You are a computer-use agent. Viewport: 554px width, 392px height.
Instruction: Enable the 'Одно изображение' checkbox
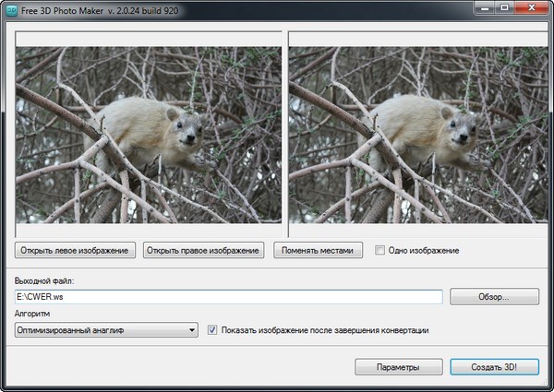click(x=379, y=251)
